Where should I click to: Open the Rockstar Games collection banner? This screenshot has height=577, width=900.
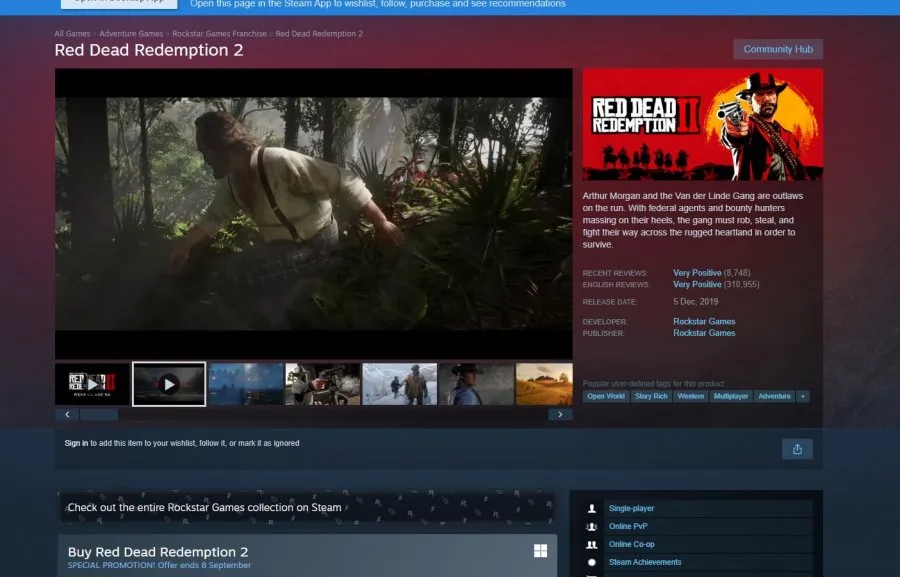pos(307,508)
